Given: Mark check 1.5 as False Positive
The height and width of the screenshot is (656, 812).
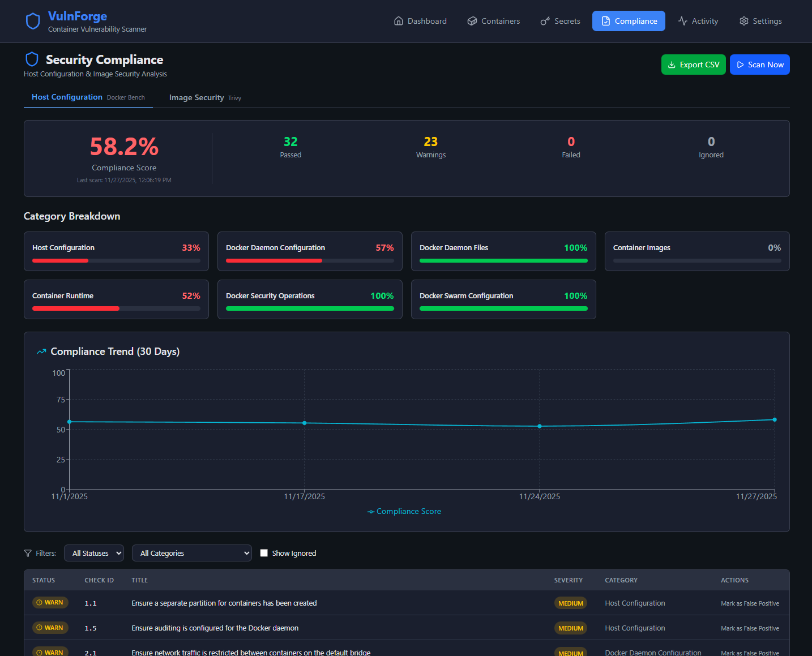Looking at the screenshot, I should [750, 628].
